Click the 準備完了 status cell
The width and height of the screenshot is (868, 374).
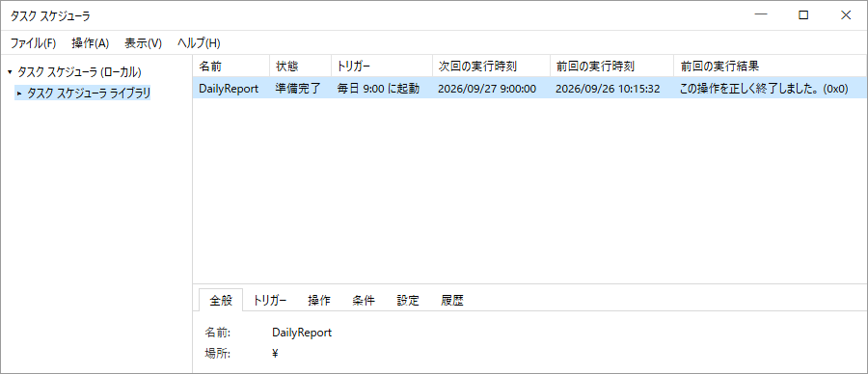coord(298,89)
